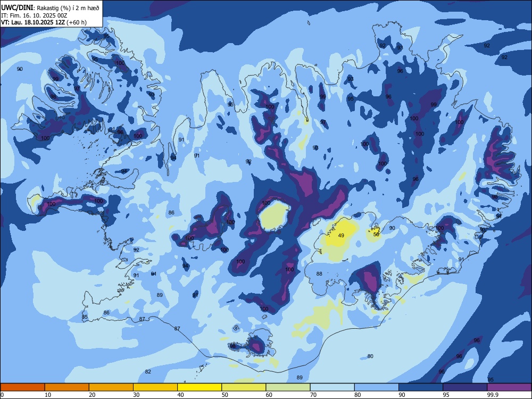Select the 'IT: Fim. 16. 10. 2025 00Z' line
Screen dimensions: 532x399
[x=34, y=15]
